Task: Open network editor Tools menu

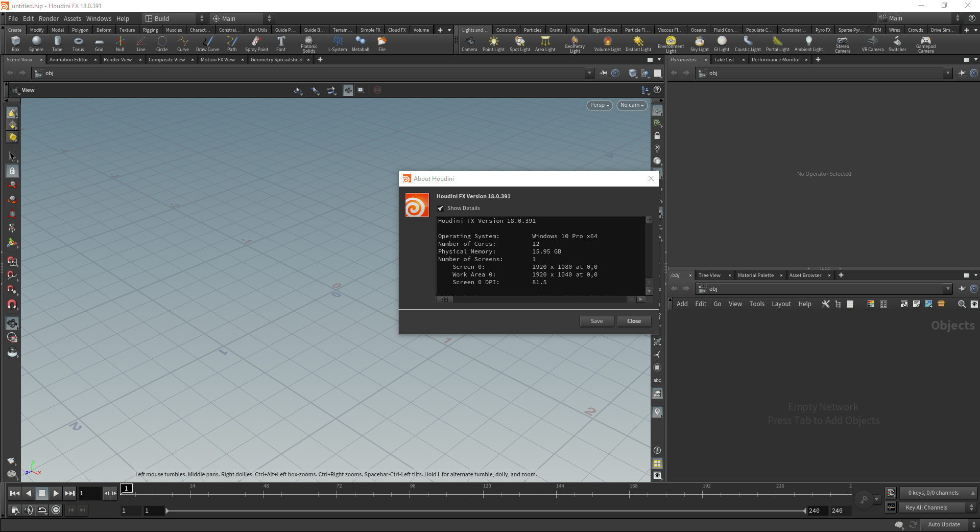Action: pyautogui.click(x=757, y=304)
